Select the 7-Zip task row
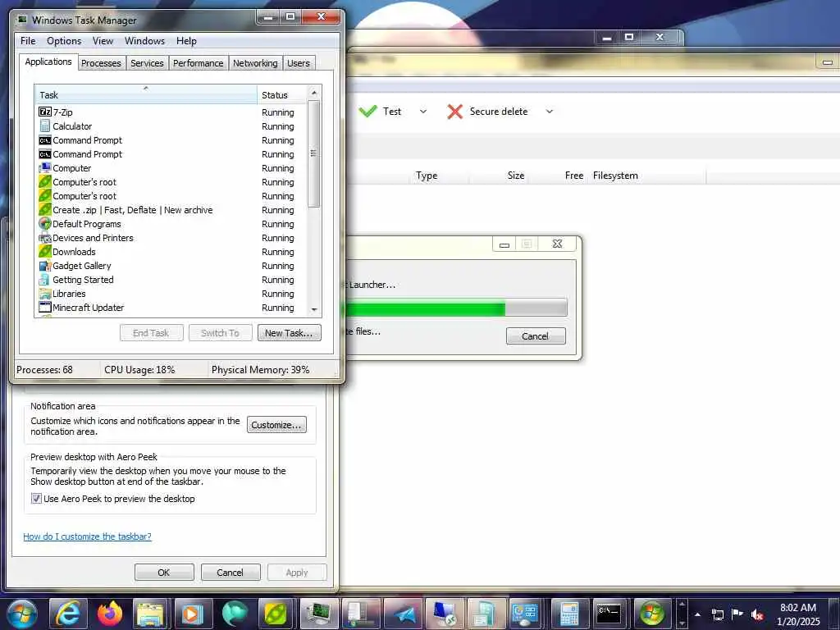 pos(171,112)
